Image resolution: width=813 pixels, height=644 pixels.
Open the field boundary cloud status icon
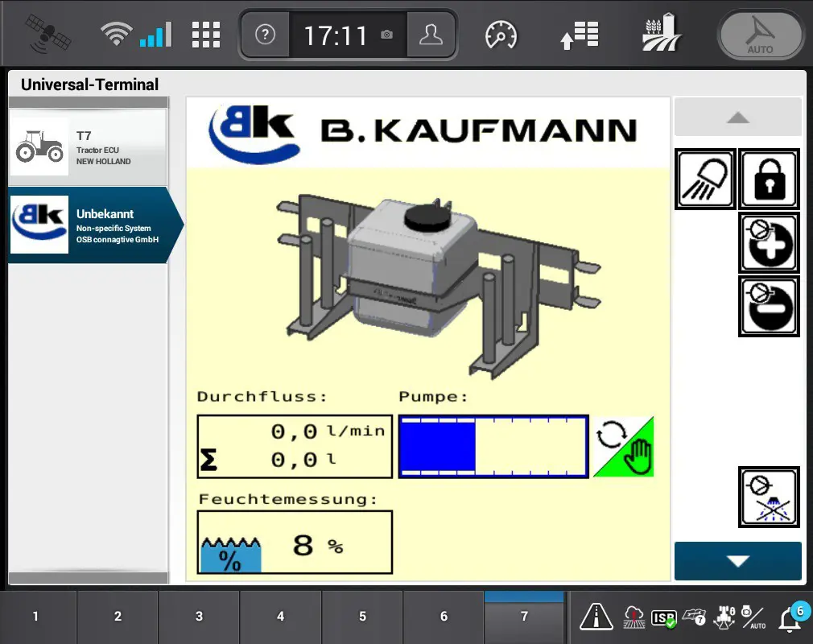(633, 617)
